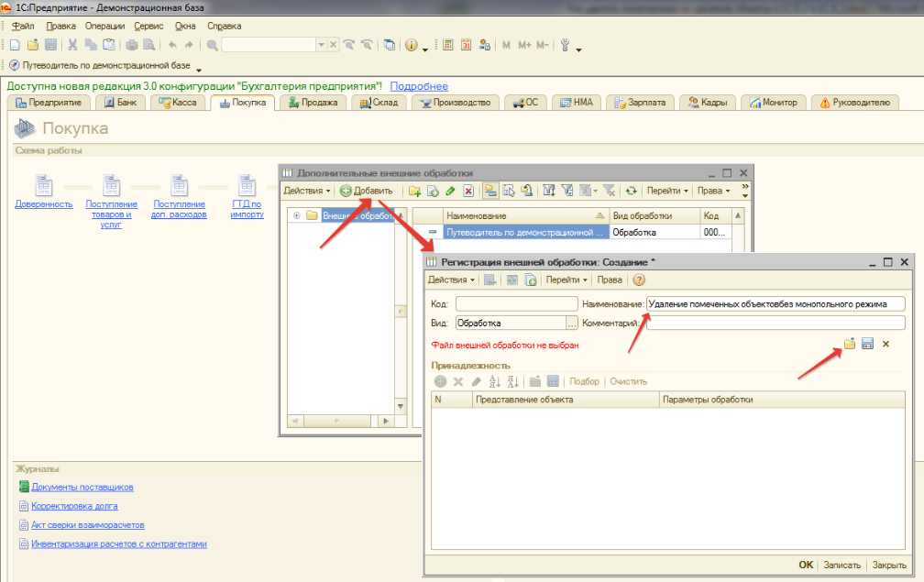Screen dimensions: 924x582
Task: Click the open external processing file folder icon
Action: [849, 344]
